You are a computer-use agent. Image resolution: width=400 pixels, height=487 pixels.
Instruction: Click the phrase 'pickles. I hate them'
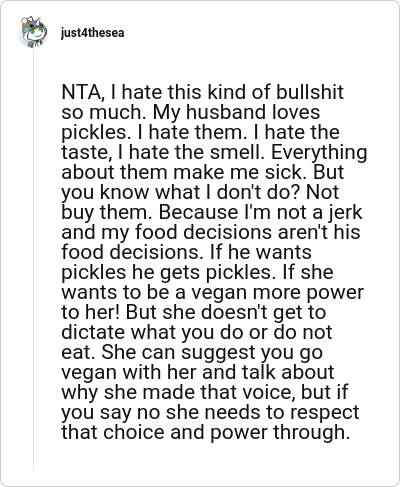[152, 132]
